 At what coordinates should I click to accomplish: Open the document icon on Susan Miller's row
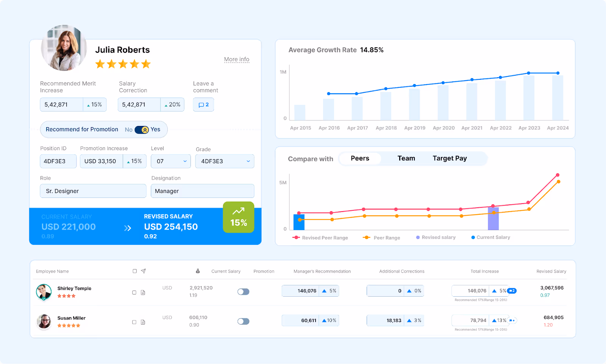pyautogui.click(x=143, y=322)
